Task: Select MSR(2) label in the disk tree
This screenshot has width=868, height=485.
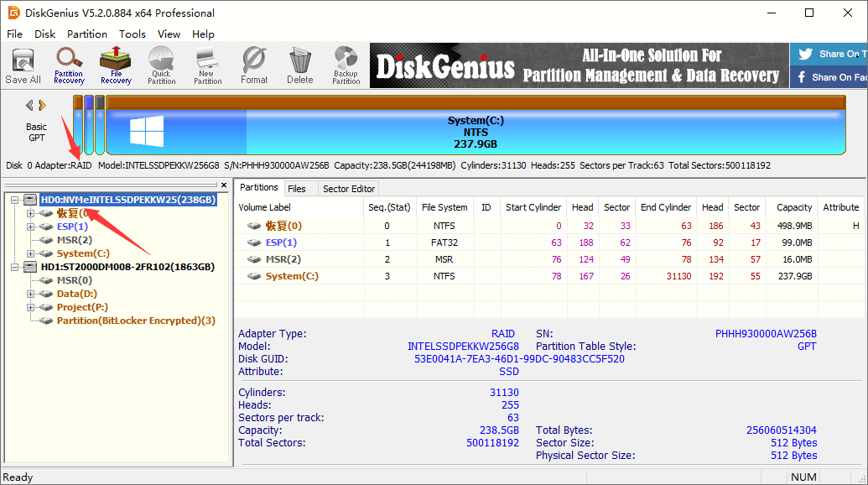Action: click(74, 240)
